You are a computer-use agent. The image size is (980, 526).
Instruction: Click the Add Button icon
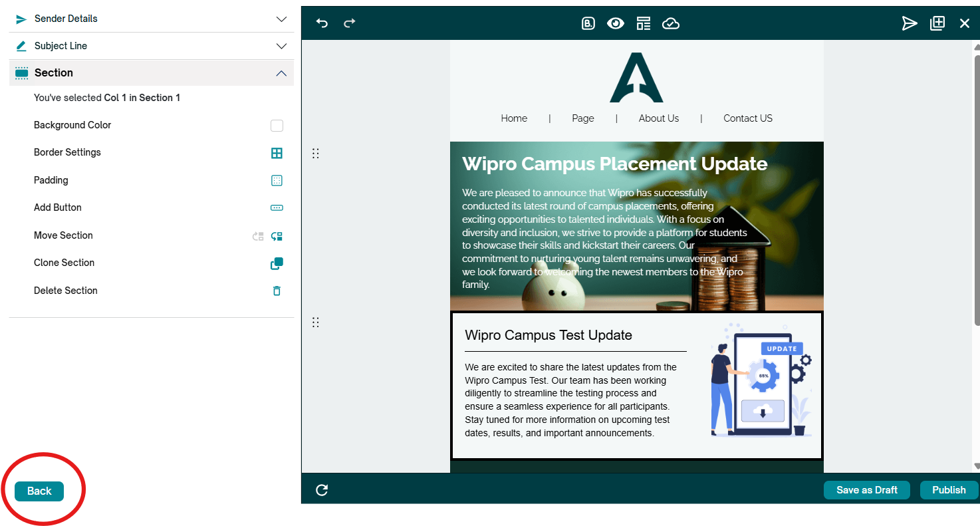[x=277, y=207]
